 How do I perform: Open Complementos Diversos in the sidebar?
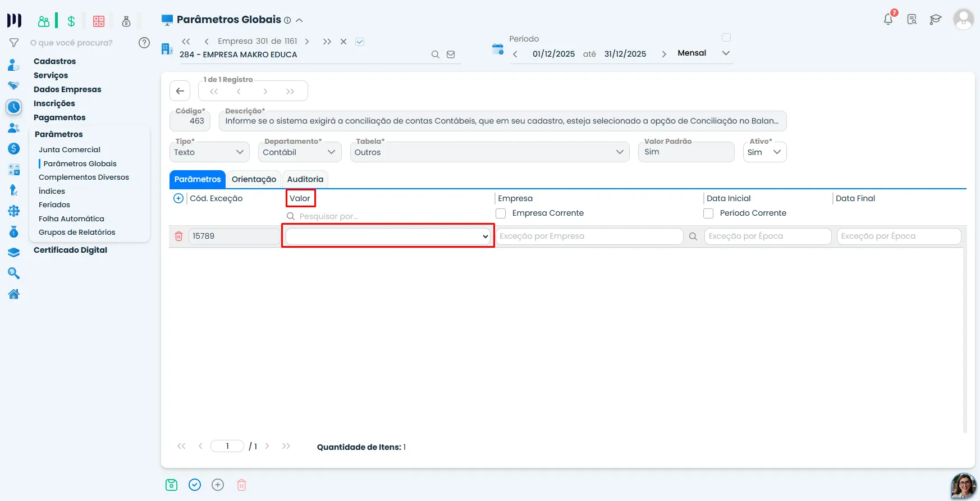click(84, 177)
